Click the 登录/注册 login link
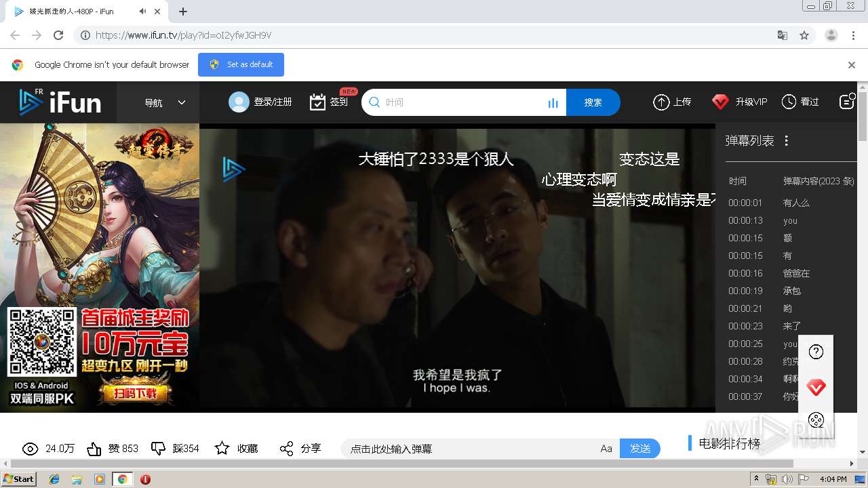 [273, 102]
